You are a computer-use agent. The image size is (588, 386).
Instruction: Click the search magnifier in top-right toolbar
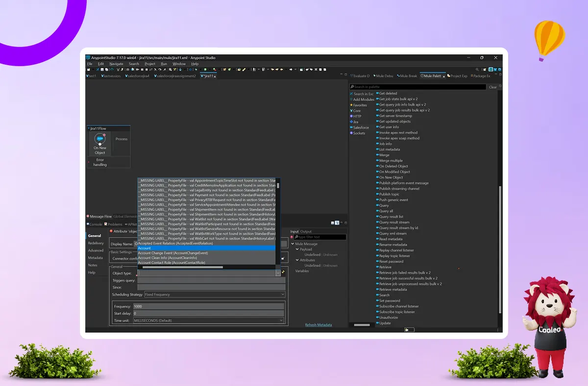[x=478, y=70]
